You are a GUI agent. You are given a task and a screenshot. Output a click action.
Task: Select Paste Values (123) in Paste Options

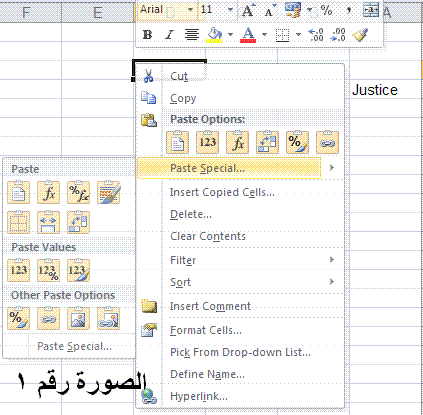tap(207, 143)
